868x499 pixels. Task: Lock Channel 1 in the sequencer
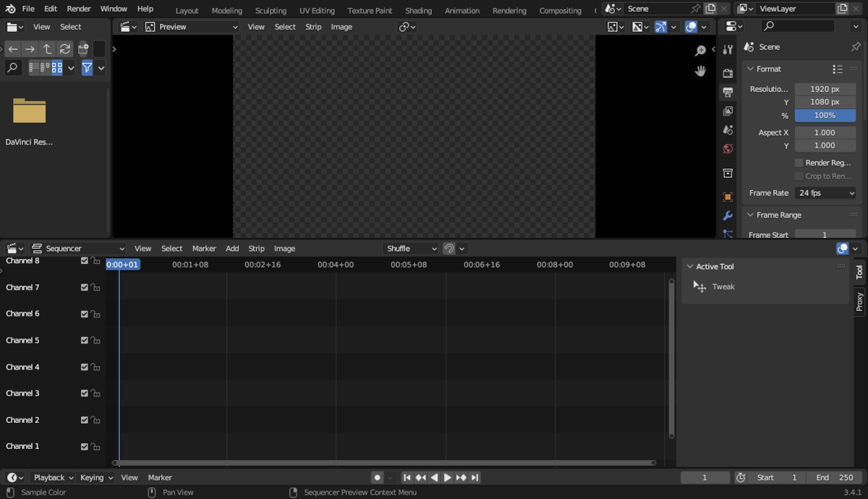(95, 446)
